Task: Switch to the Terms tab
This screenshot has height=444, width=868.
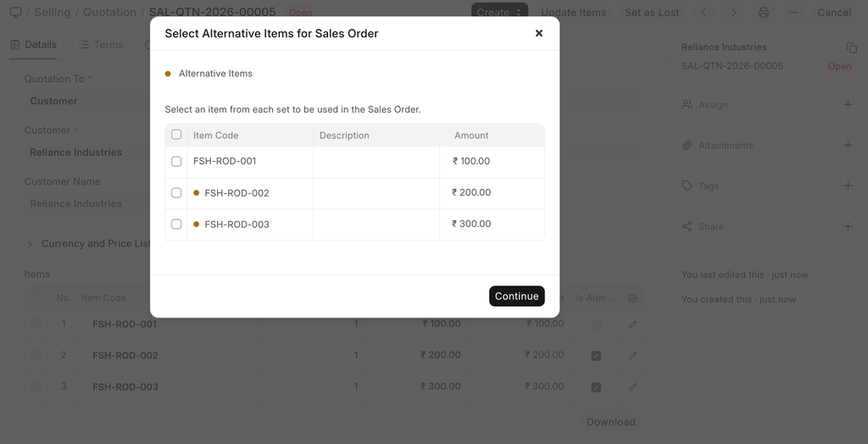Action: click(102, 45)
